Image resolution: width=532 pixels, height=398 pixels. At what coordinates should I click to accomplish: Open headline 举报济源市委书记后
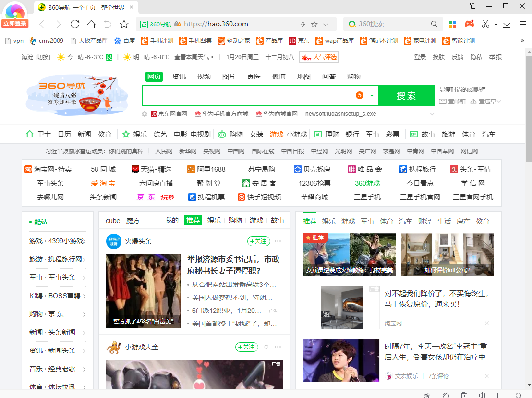233,265
